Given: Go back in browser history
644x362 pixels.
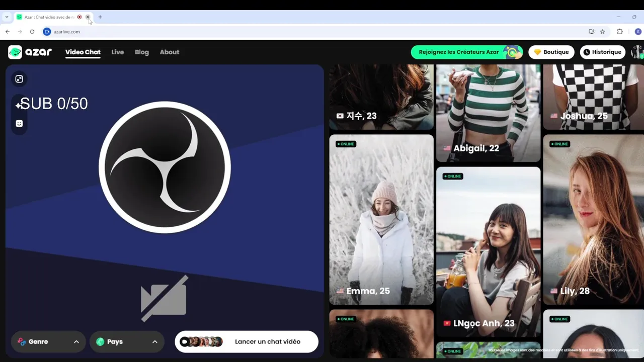Looking at the screenshot, I should pos(8,31).
